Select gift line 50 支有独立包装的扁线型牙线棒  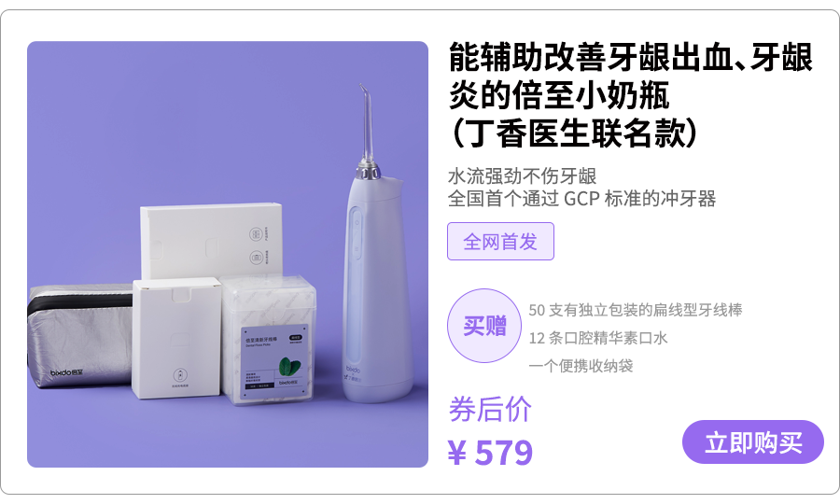click(636, 310)
